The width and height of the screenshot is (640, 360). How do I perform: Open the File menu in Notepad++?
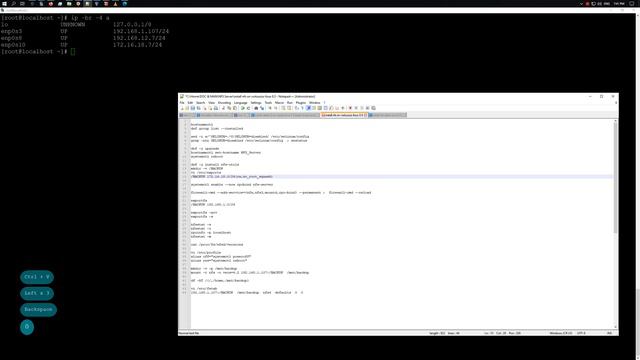(x=182, y=103)
